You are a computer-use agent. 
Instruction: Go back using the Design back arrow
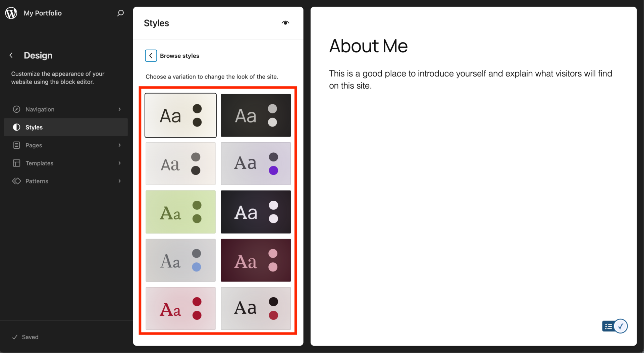click(11, 55)
